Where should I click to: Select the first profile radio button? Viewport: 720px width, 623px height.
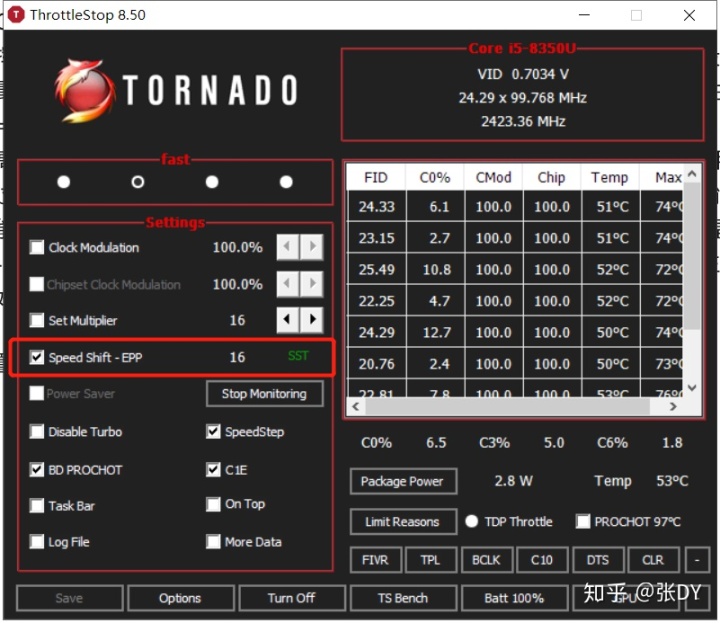click(63, 182)
